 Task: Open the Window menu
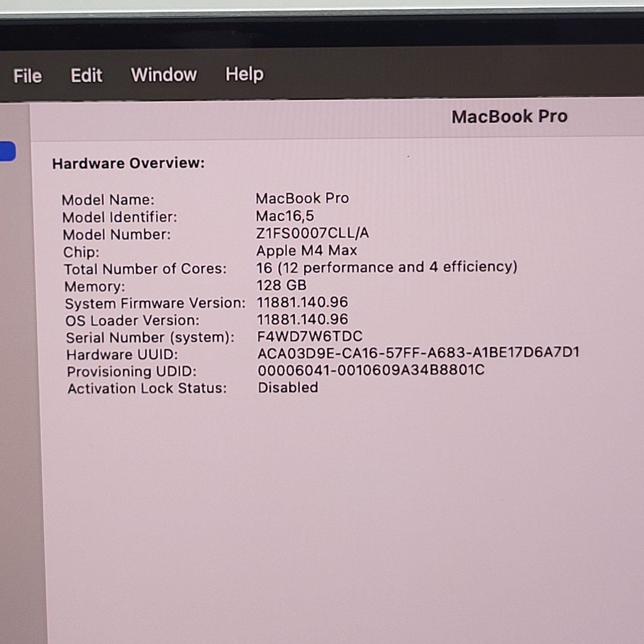pyautogui.click(x=164, y=74)
